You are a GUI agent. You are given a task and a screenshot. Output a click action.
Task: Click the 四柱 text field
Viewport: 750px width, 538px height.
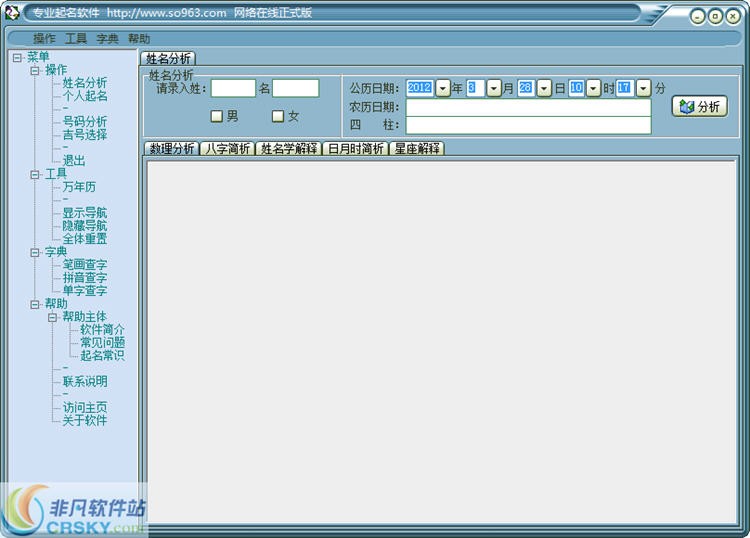tap(529, 125)
